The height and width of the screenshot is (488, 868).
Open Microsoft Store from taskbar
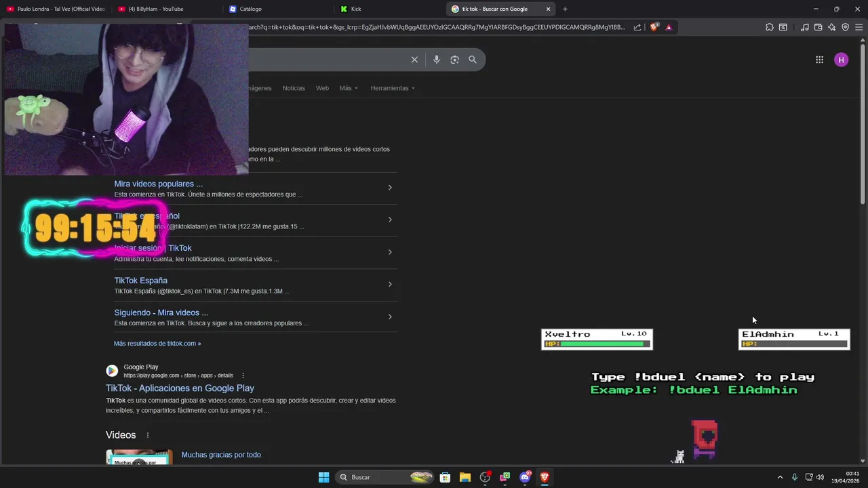(x=445, y=477)
